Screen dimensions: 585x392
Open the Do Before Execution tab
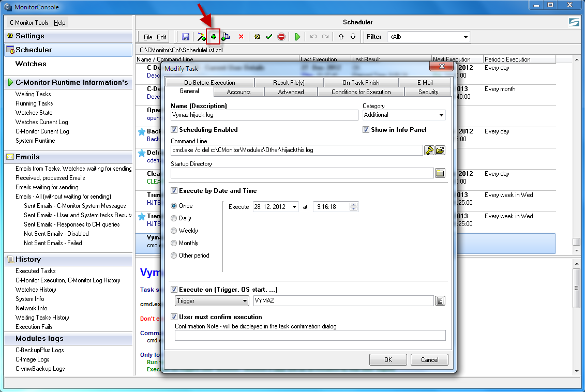tap(209, 83)
